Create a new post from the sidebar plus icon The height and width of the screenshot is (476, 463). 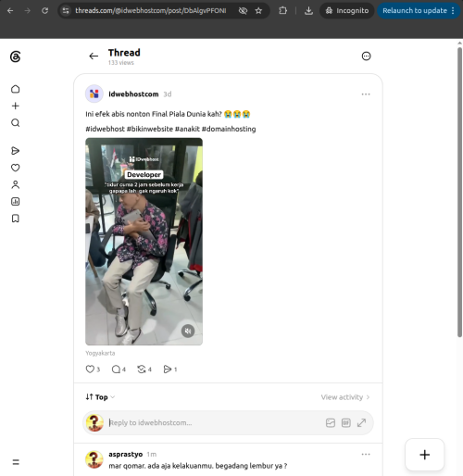click(16, 106)
